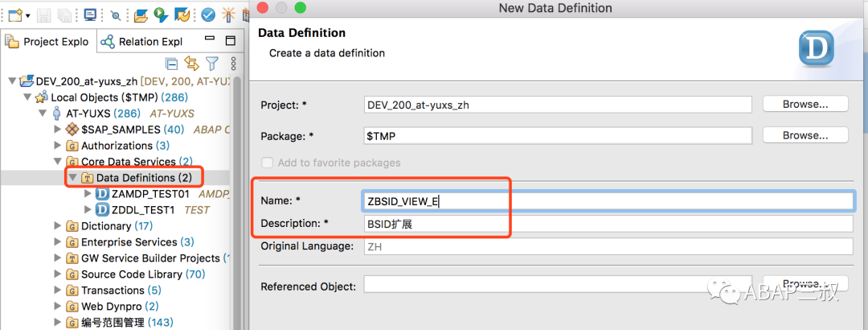Click Browse button next to Package field
868x330 pixels.
[x=805, y=134]
